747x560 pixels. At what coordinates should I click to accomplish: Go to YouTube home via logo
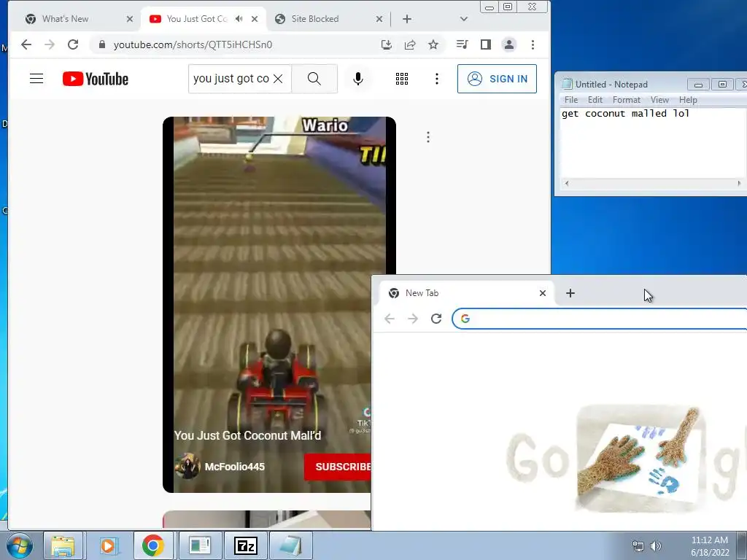point(96,79)
